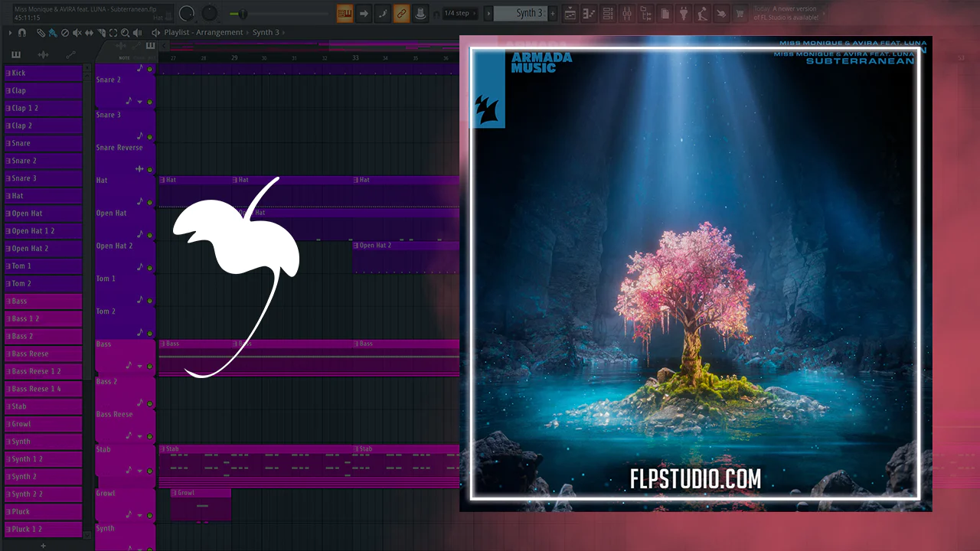Viewport: 980px width, 551px height.
Task: Toggle the auto-scrolling arrow icon
Action: [x=364, y=13]
